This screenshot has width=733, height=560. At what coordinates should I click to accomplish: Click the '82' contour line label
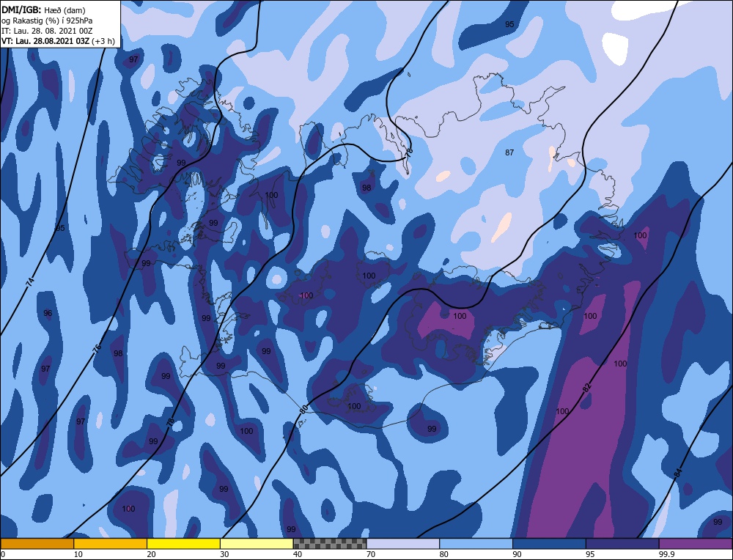(587, 386)
